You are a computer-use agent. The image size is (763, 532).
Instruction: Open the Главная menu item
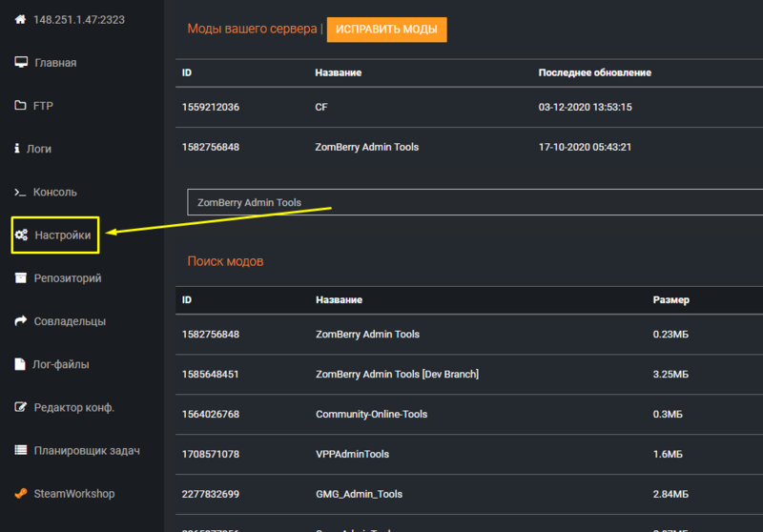(55, 63)
